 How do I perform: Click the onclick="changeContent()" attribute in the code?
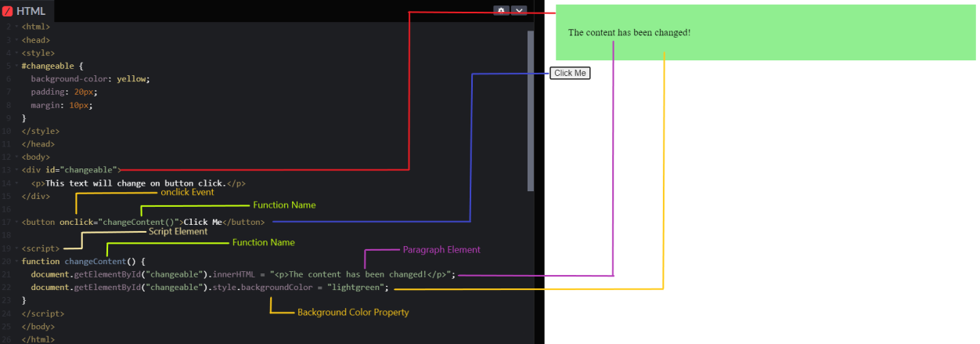pos(118,222)
